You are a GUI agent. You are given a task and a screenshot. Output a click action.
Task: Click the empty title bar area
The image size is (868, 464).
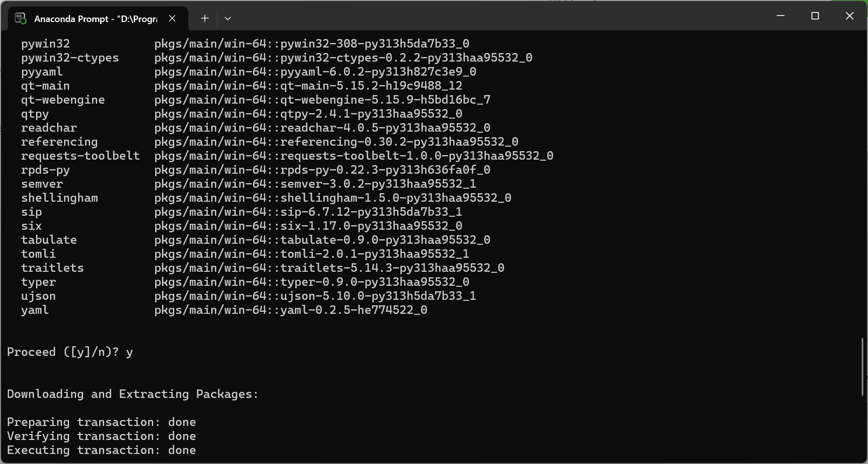tap(501, 16)
